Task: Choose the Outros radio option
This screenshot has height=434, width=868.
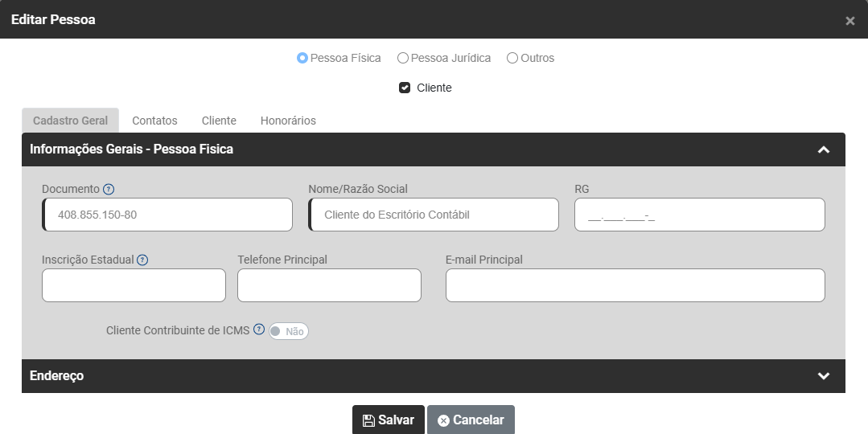Action: (x=512, y=58)
